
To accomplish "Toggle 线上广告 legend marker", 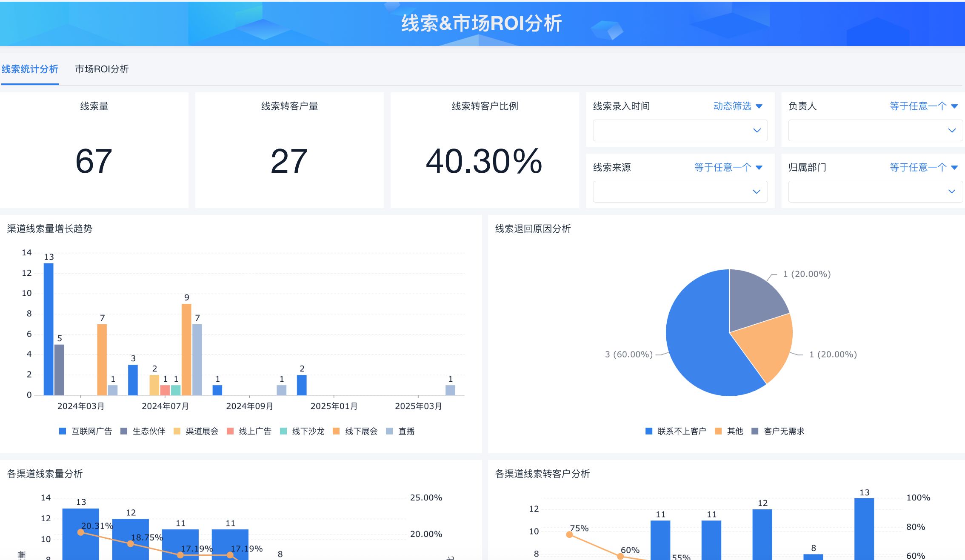I will 230,431.
